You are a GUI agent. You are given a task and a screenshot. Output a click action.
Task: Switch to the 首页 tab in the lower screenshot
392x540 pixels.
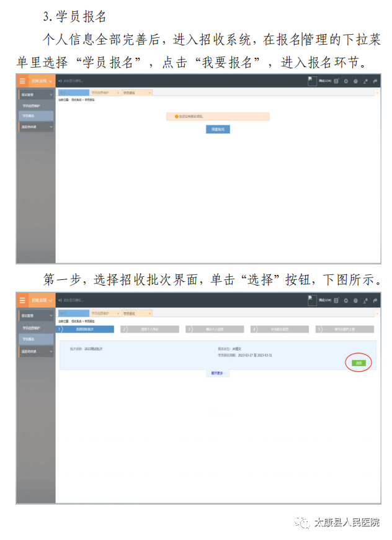74,313
